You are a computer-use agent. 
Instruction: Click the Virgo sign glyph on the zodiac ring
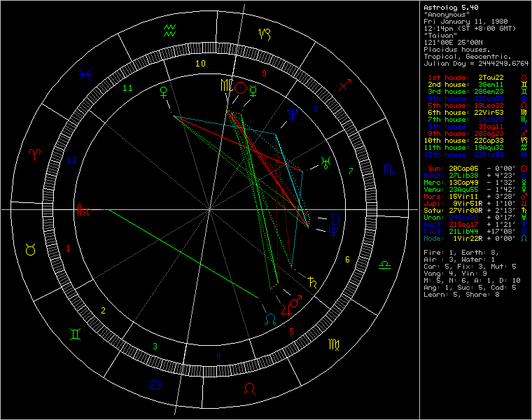[334, 344]
